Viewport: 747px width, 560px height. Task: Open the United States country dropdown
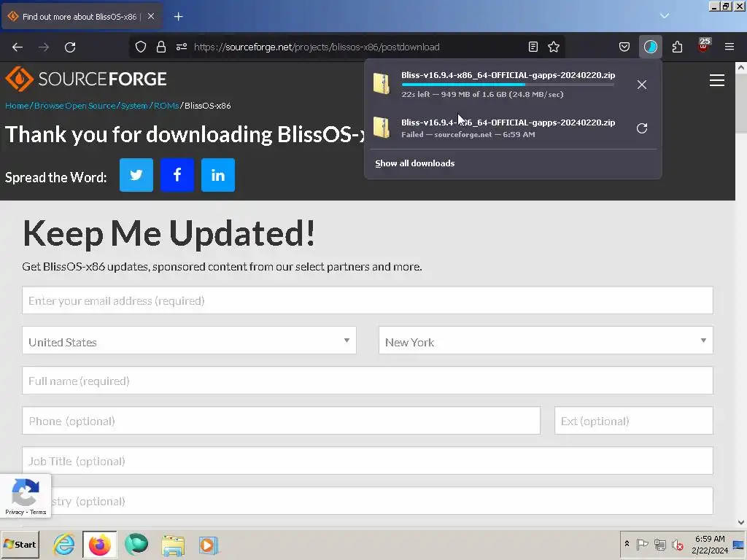coord(189,341)
